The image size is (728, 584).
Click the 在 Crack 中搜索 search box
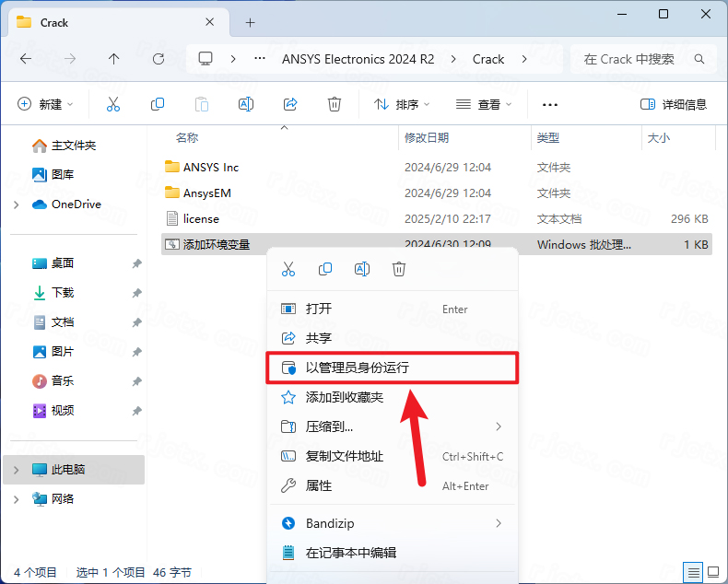[636, 59]
